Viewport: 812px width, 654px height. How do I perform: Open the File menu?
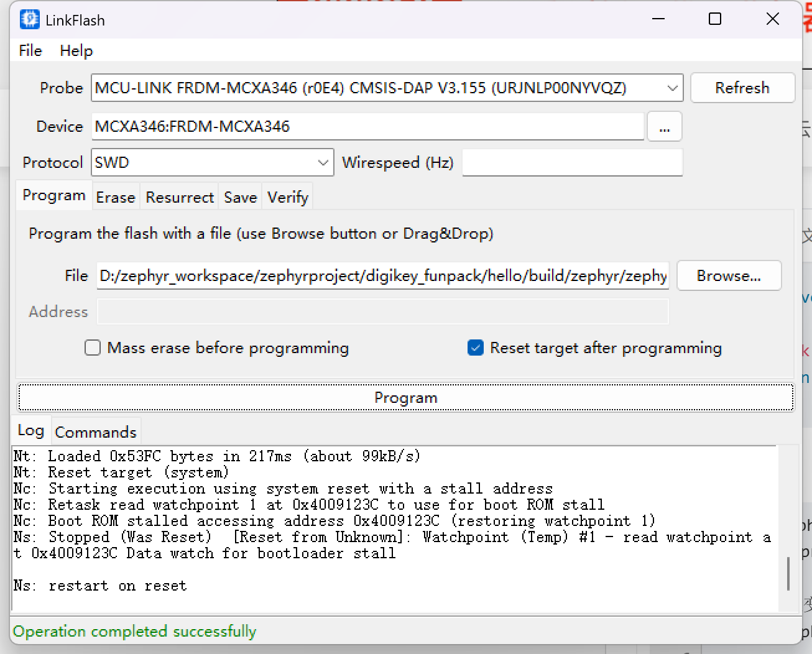(30, 51)
